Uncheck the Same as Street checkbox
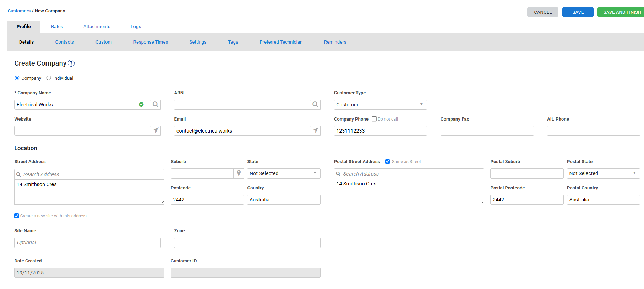Screen dimensions: 644x289 388,162
